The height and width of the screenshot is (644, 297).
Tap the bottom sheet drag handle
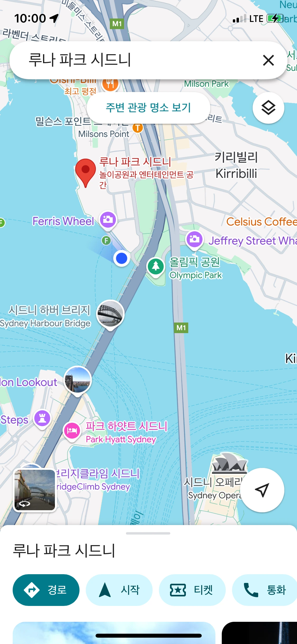tap(148, 533)
